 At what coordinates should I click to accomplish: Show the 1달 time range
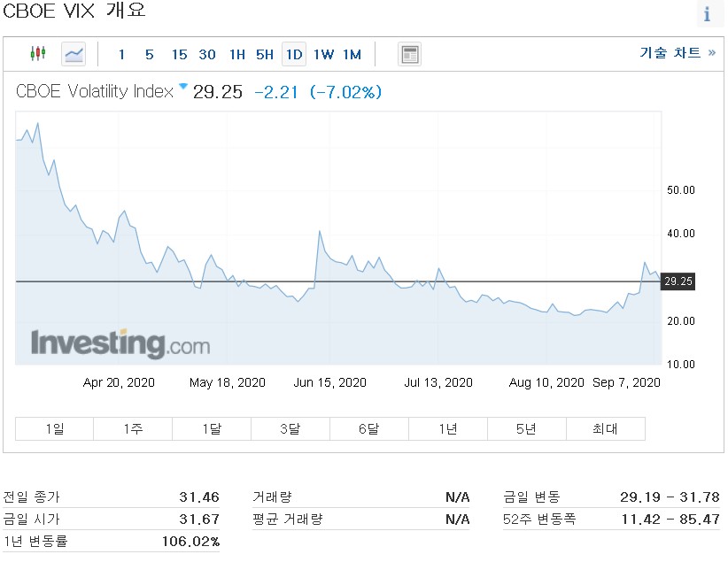pyautogui.click(x=212, y=429)
